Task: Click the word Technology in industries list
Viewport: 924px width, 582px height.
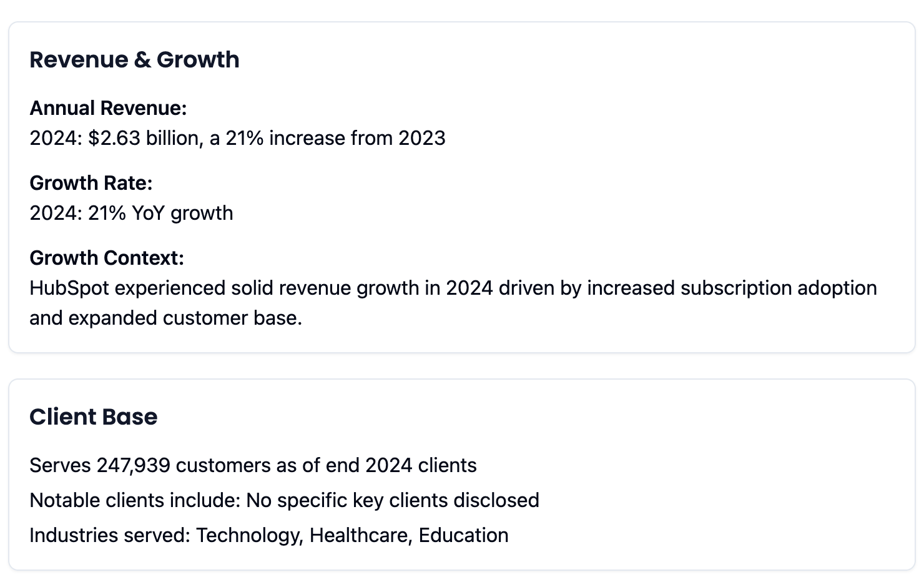Action: (x=250, y=535)
